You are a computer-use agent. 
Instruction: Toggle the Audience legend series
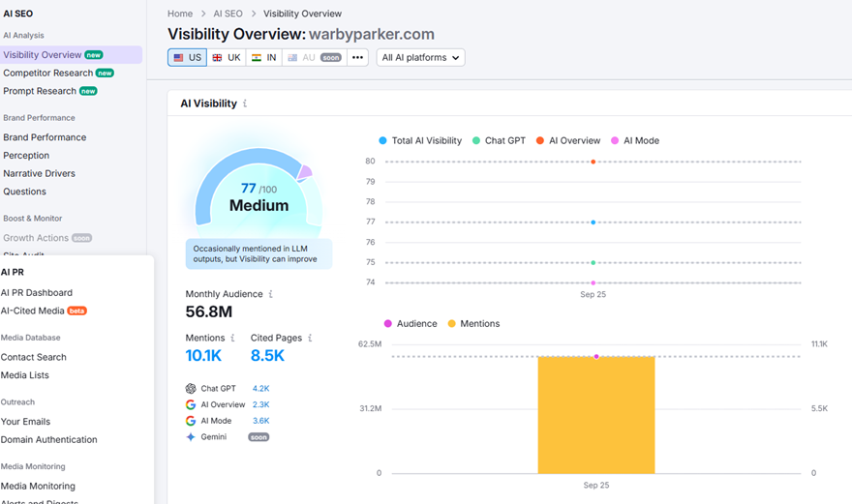411,324
